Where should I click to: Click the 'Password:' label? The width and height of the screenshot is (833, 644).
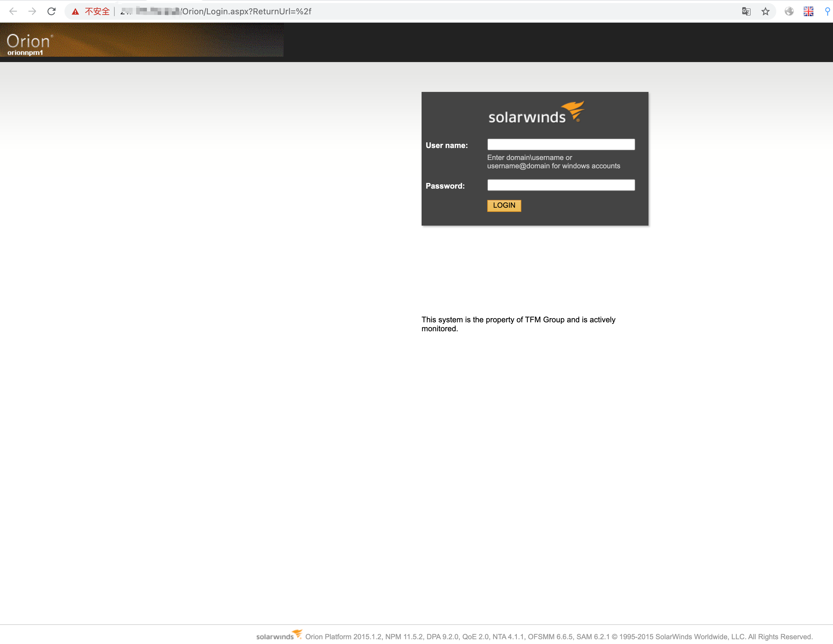click(x=445, y=186)
